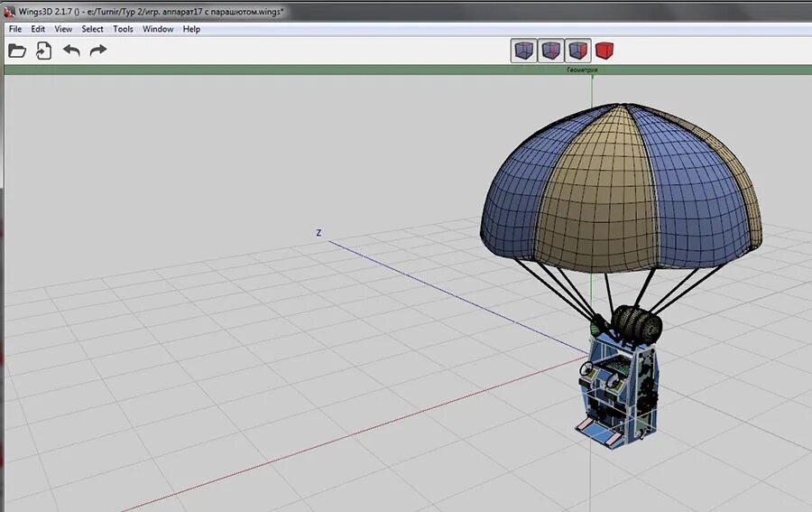Open the Edit menu
This screenshot has height=512, width=812.
pos(38,29)
